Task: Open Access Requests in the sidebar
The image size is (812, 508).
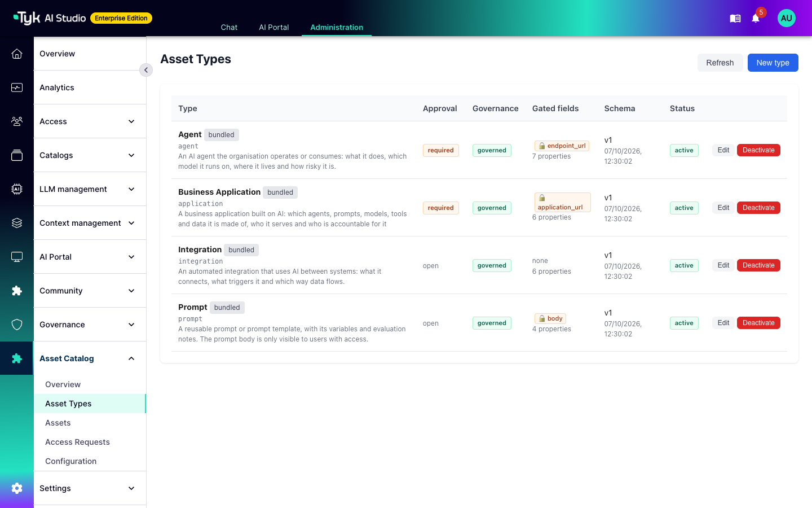Action: (x=90, y=442)
